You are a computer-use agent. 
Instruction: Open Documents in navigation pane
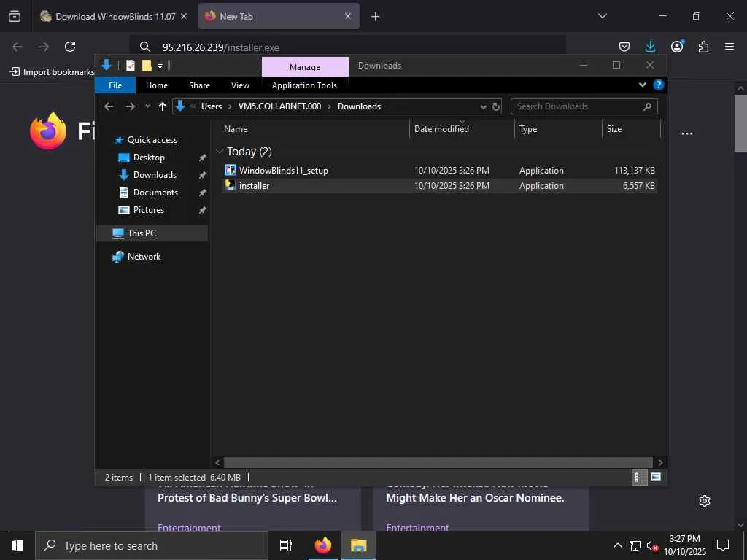[156, 192]
